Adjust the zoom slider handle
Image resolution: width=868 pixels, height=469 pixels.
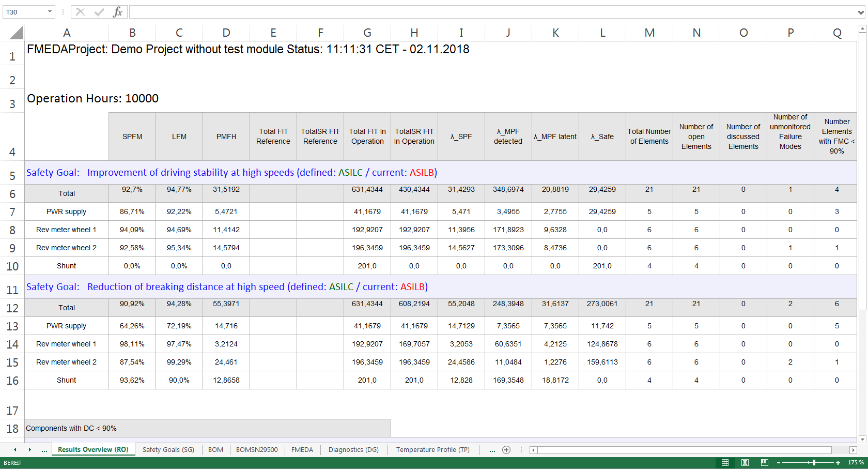click(814, 463)
